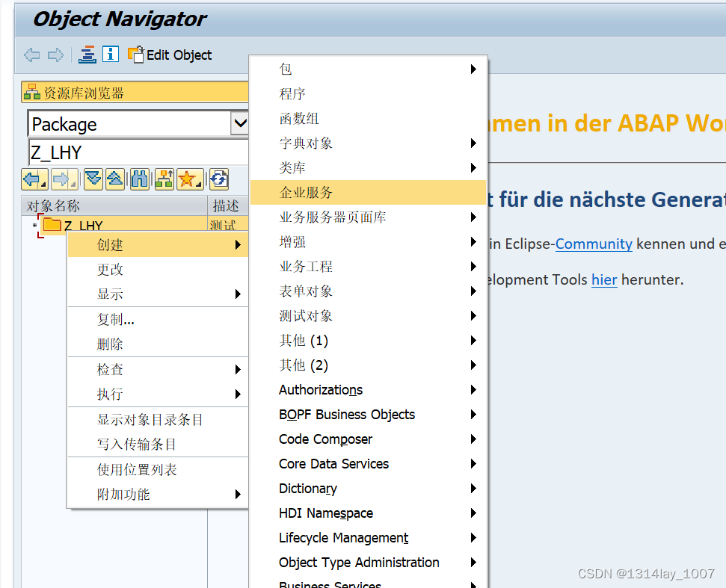Open the BOPF Business Objects submenu
726x588 pixels.
tap(368, 415)
